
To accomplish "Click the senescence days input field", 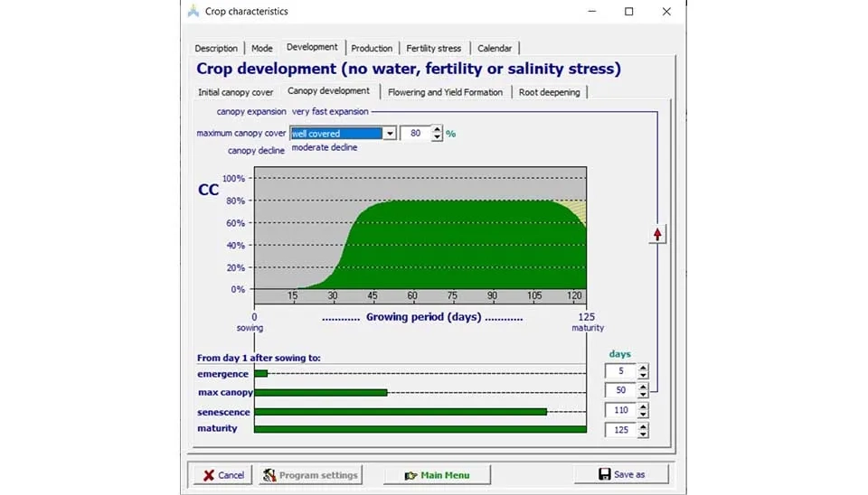I will [620, 410].
